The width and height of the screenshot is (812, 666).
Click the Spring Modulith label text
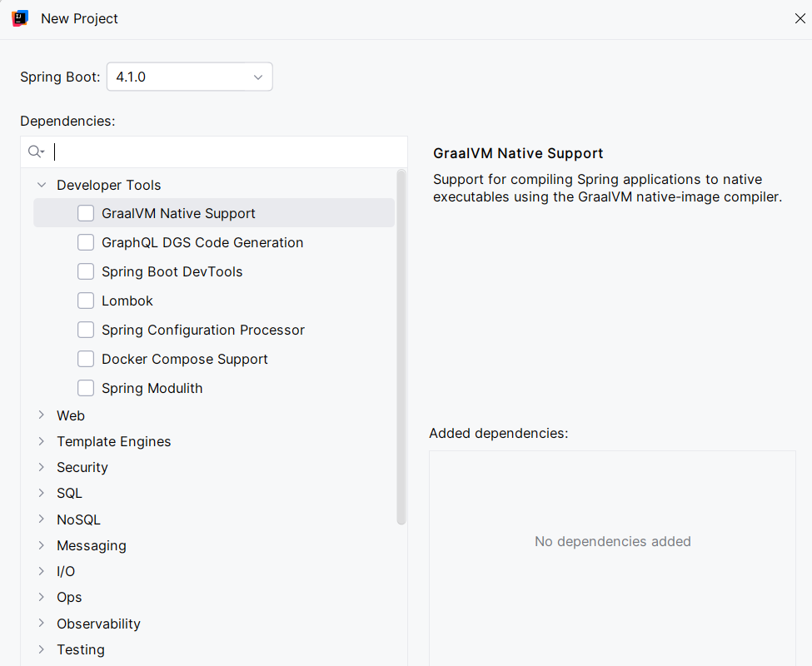tap(152, 388)
